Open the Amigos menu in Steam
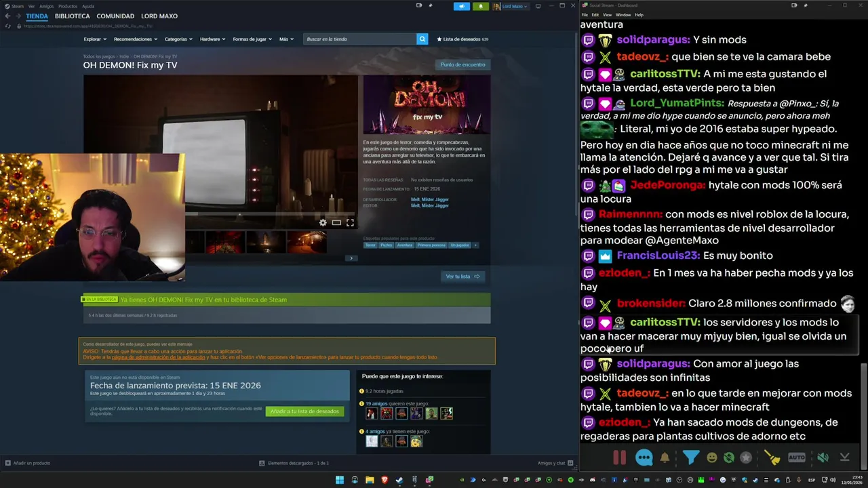Screen dimensions: 868x488 pos(46,6)
